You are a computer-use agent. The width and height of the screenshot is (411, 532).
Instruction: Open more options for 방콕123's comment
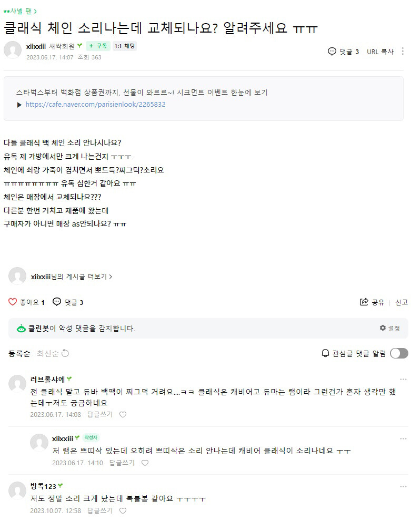(x=403, y=486)
